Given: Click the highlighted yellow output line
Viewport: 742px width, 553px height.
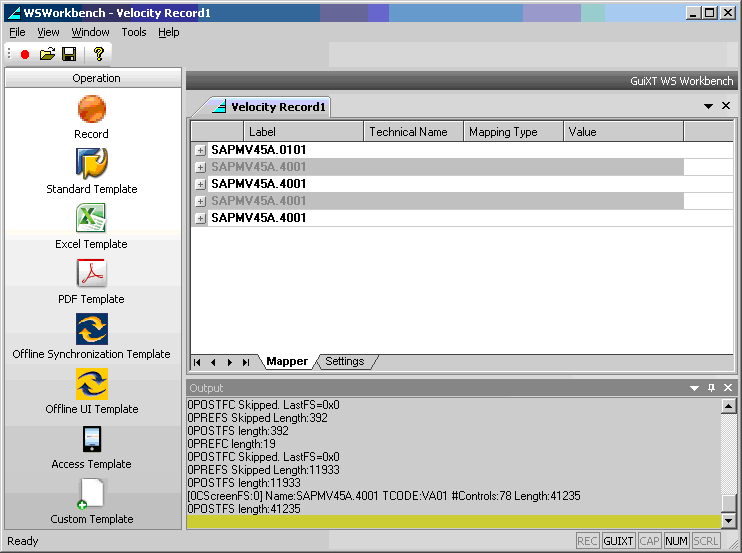Looking at the screenshot, I should click(454, 522).
